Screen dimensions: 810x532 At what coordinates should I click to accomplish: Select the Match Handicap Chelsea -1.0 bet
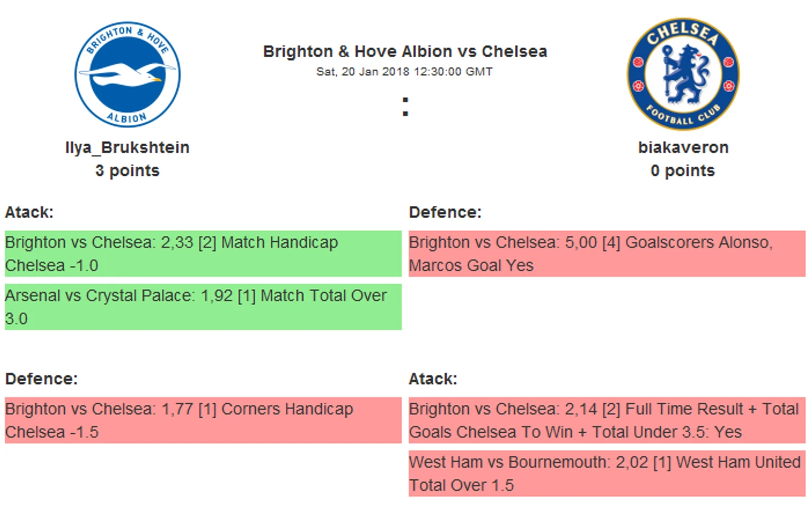coord(203,254)
